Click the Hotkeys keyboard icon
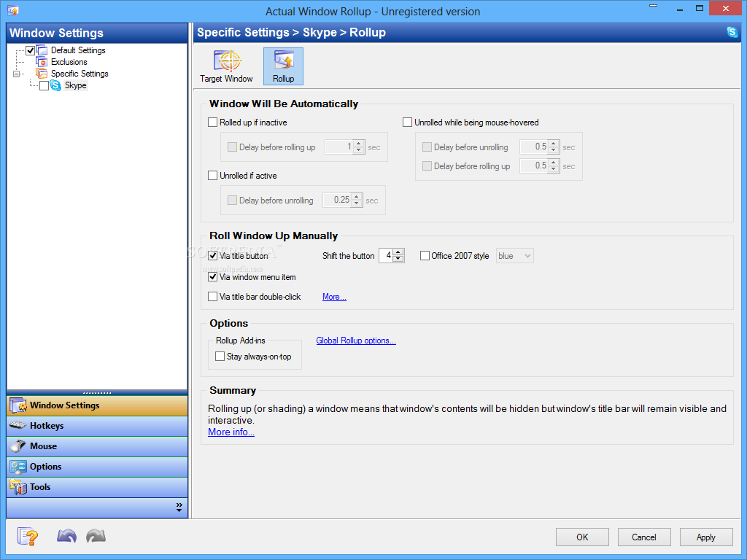747x560 pixels. [x=18, y=425]
